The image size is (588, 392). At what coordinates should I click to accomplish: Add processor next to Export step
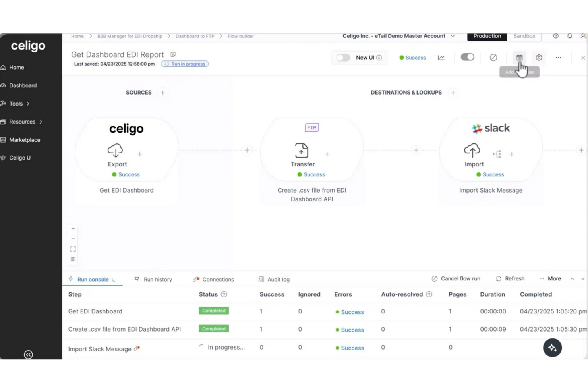click(140, 154)
